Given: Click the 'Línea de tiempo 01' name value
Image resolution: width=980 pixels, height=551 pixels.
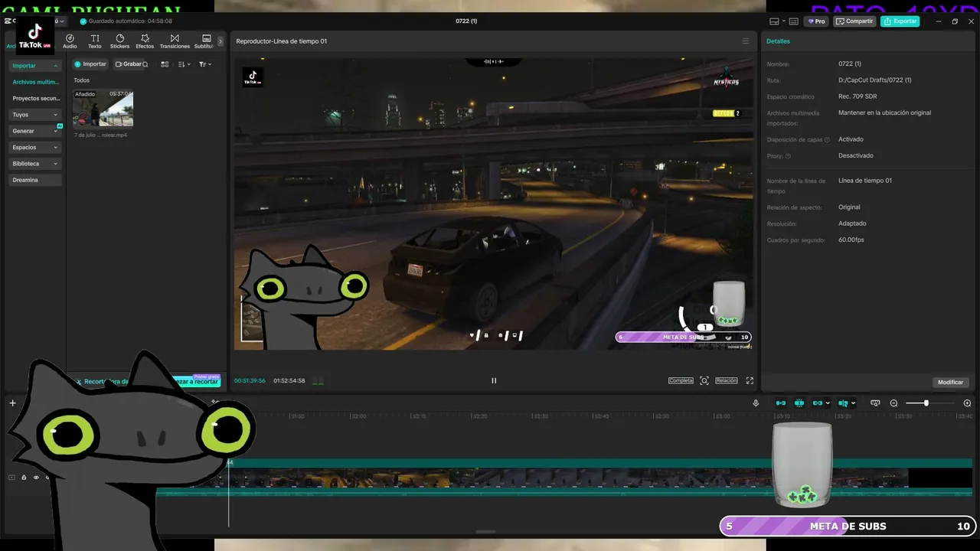Looking at the screenshot, I should 865,181.
